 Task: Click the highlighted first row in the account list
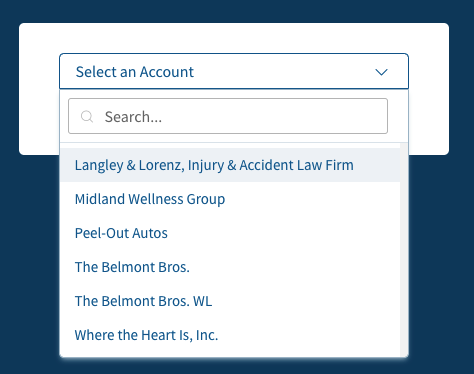pos(230,165)
